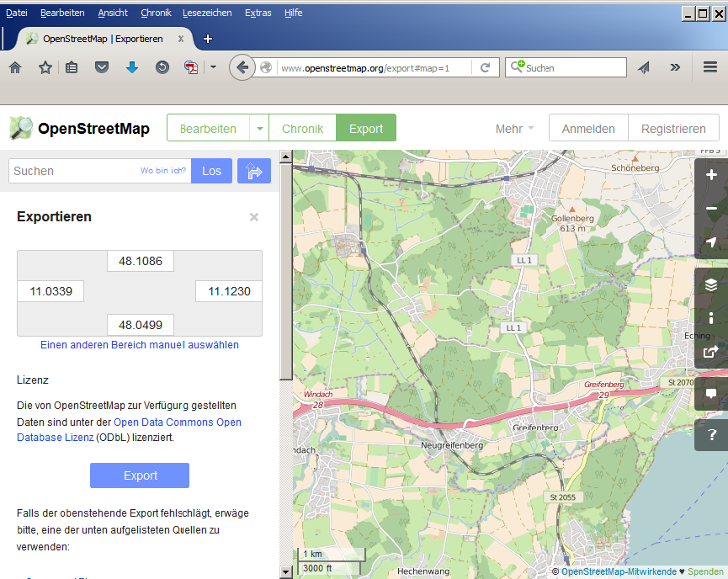Image resolution: width=728 pixels, height=579 pixels.
Task: Edit west longitude field 11.0339
Action: coord(50,291)
